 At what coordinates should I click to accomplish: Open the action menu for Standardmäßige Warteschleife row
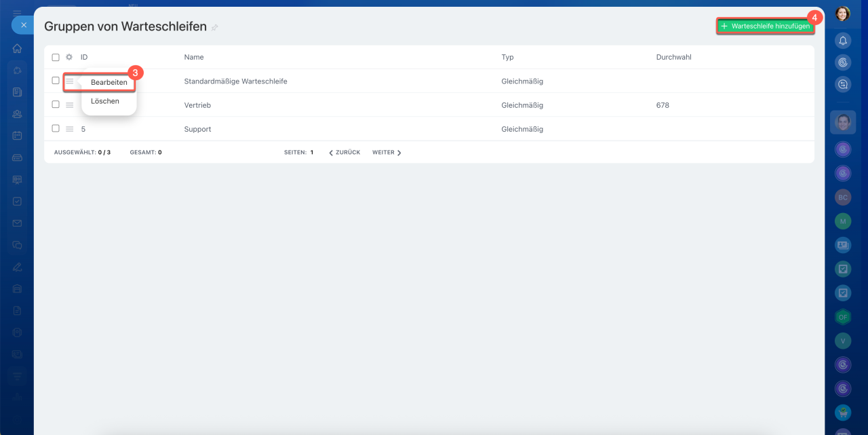point(69,81)
